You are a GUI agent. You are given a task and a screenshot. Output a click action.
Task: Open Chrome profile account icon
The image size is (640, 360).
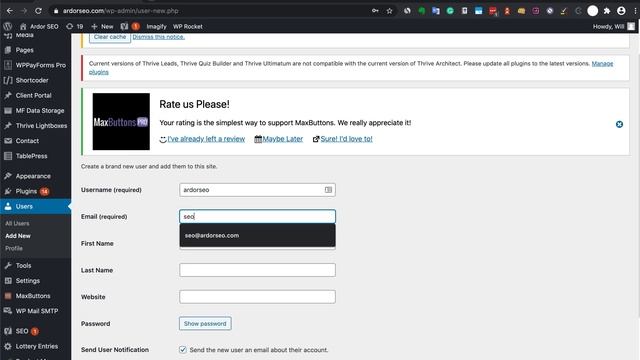(x=621, y=11)
